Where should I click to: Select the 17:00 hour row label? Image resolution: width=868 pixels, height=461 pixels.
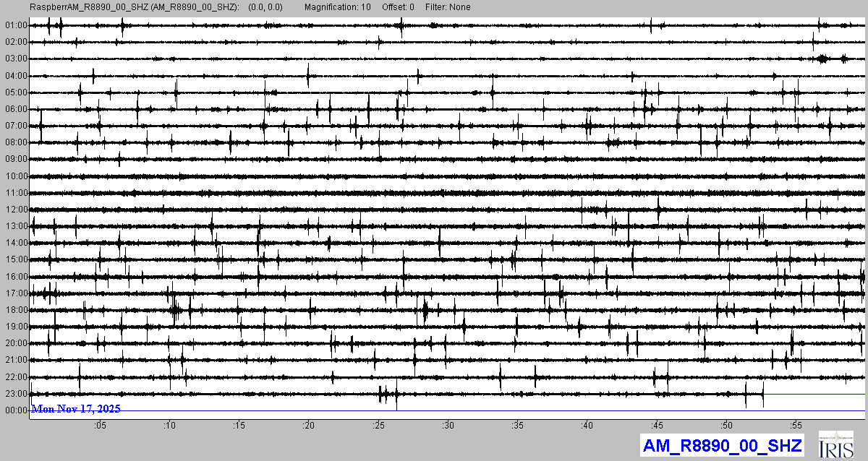click(15, 293)
